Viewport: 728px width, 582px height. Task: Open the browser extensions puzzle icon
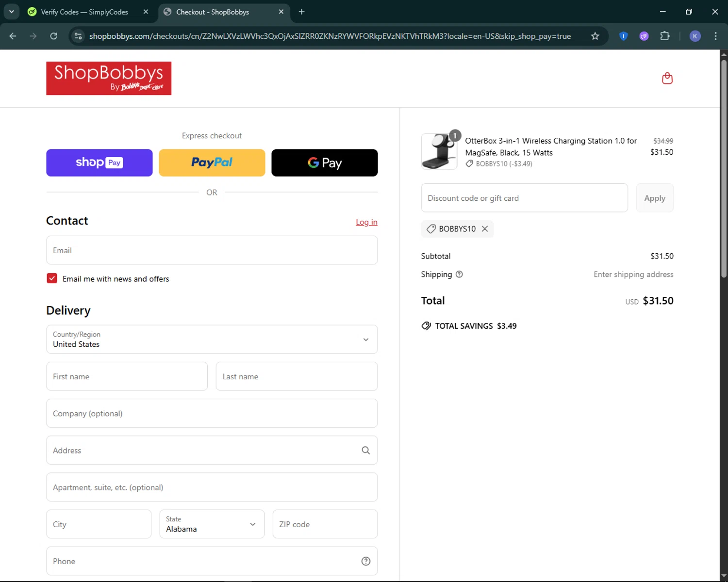665,36
